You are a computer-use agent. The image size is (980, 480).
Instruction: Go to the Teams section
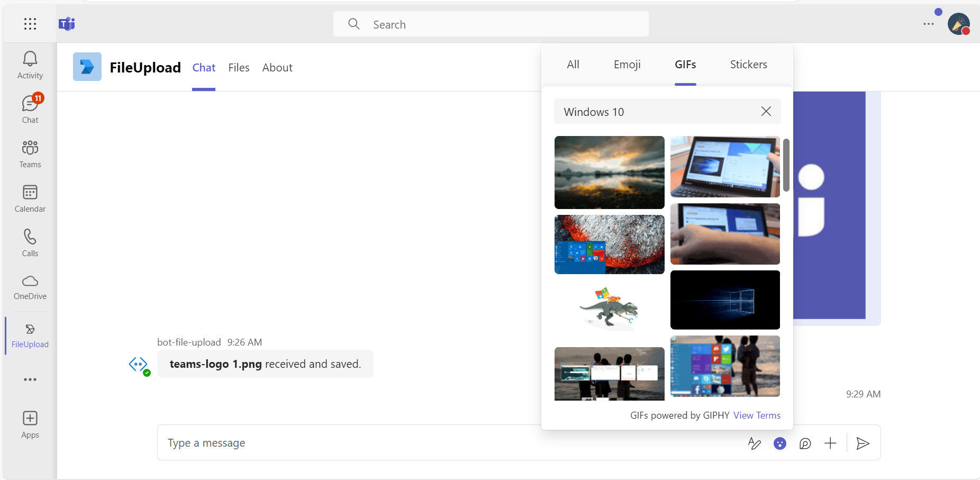click(30, 154)
